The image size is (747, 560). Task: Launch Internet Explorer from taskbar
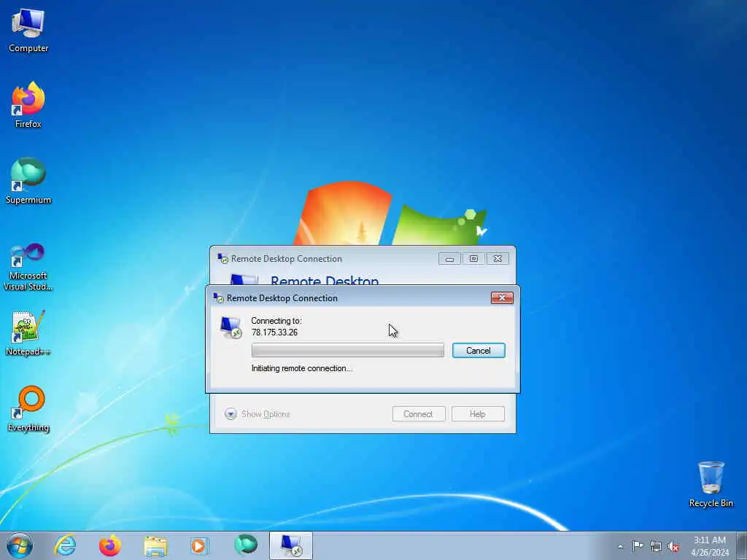coord(65,545)
